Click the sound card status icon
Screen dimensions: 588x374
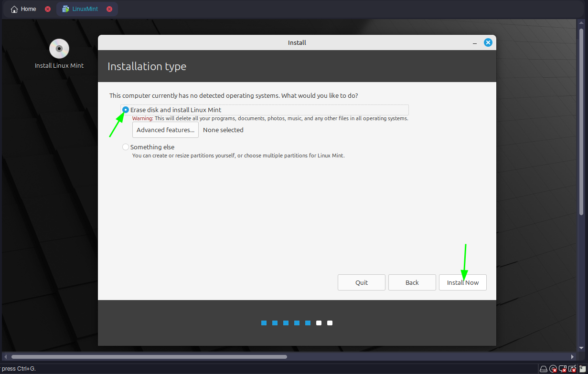click(x=572, y=369)
